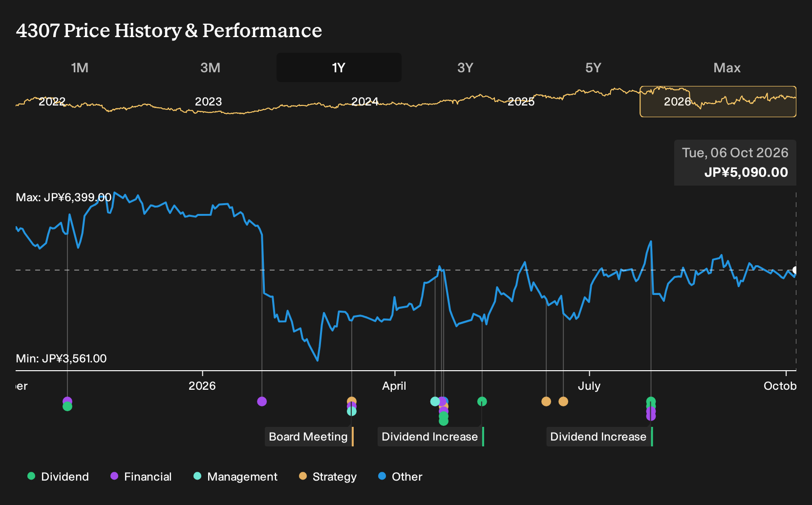Click the teal Management dot above Board Meeting label
Image resolution: width=812 pixels, height=505 pixels.
pyautogui.click(x=352, y=412)
